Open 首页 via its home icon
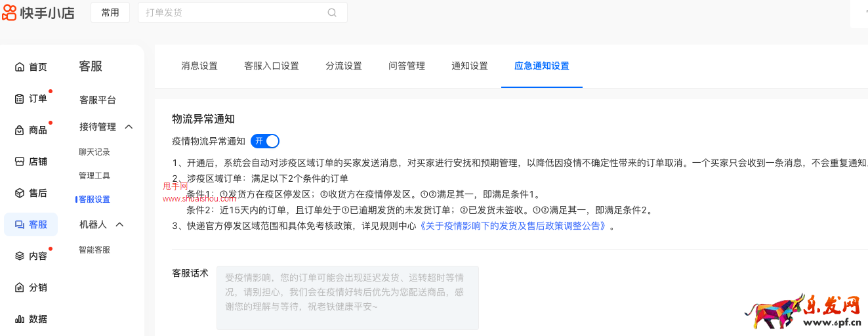The height and width of the screenshot is (336, 868). [x=20, y=67]
